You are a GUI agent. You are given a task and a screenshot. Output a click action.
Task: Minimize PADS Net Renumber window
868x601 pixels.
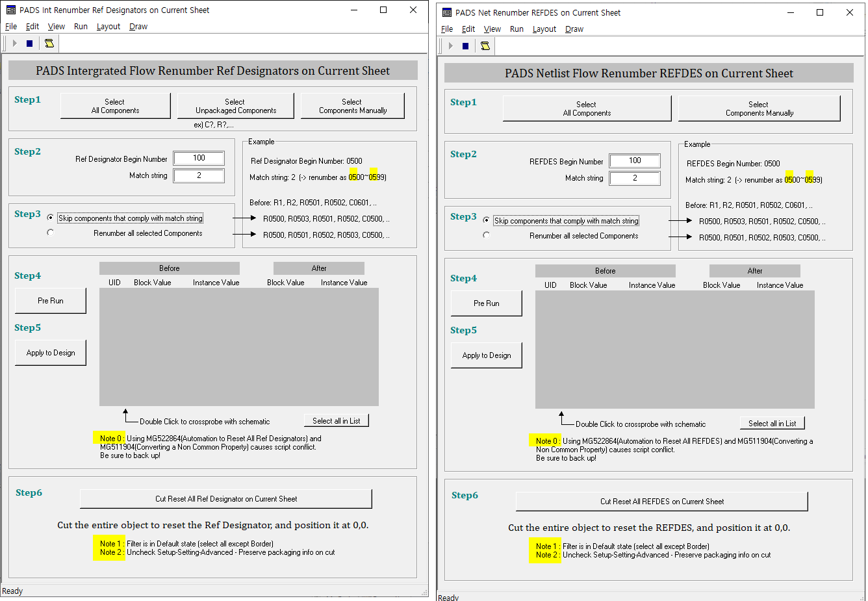click(790, 12)
